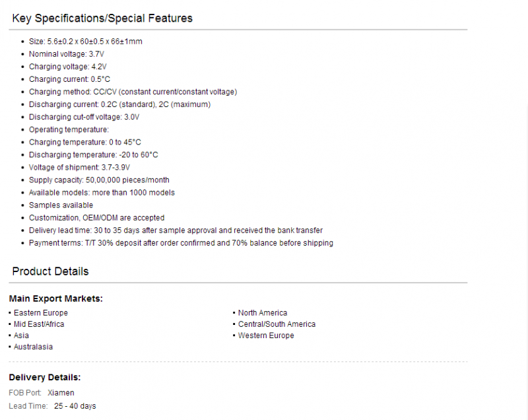Click the Eastern Europe market entry
This screenshot has height=420, width=528.
(x=41, y=313)
